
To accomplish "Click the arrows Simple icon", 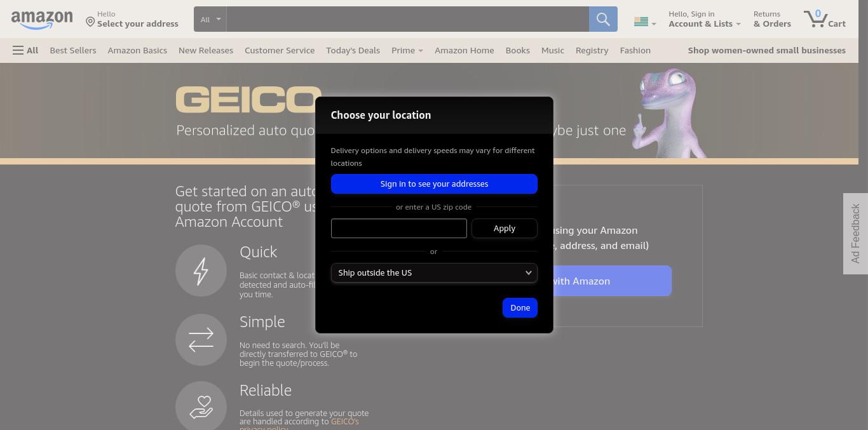I will pos(201,340).
